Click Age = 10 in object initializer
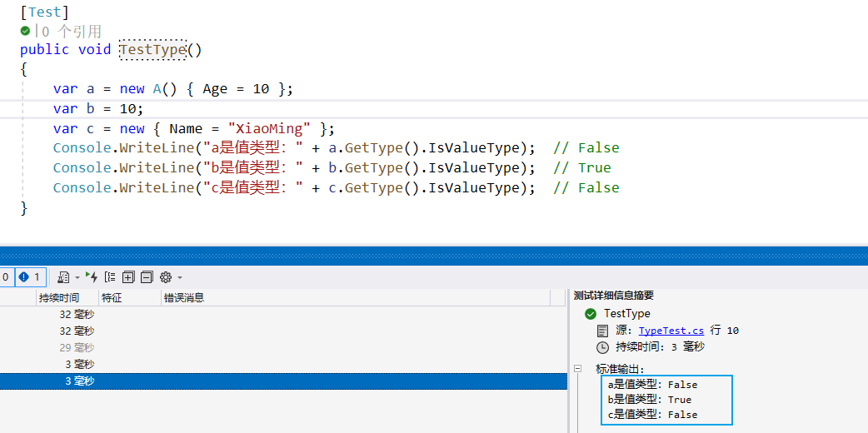The width and height of the screenshot is (868, 433). (236, 88)
